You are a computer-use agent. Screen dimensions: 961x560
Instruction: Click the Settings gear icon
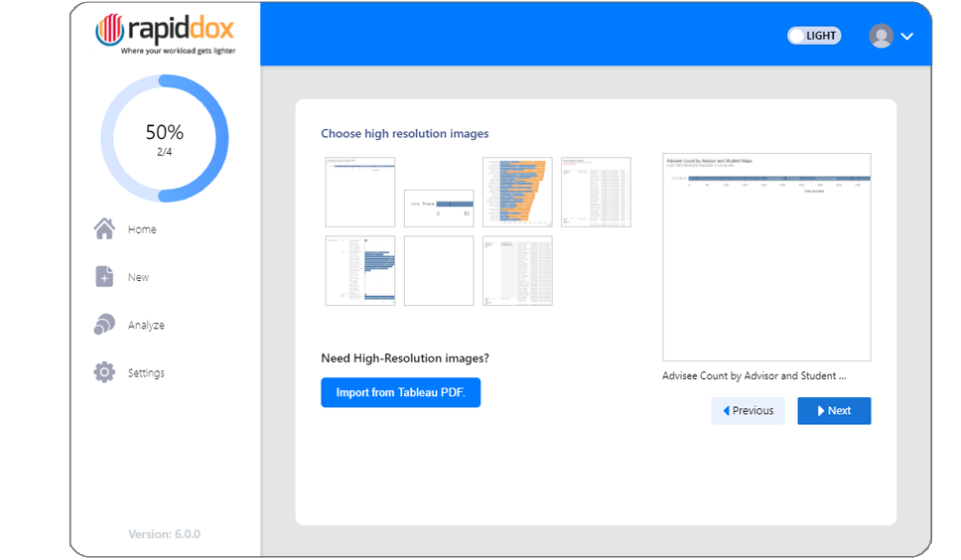(104, 372)
